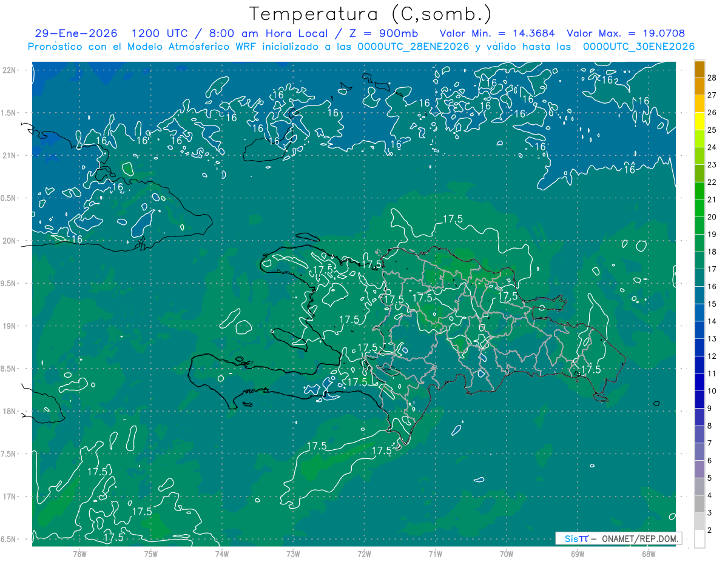The image size is (728, 562).
Task: Click the lime swatch between legend 23 and 24
Action: (x=699, y=156)
